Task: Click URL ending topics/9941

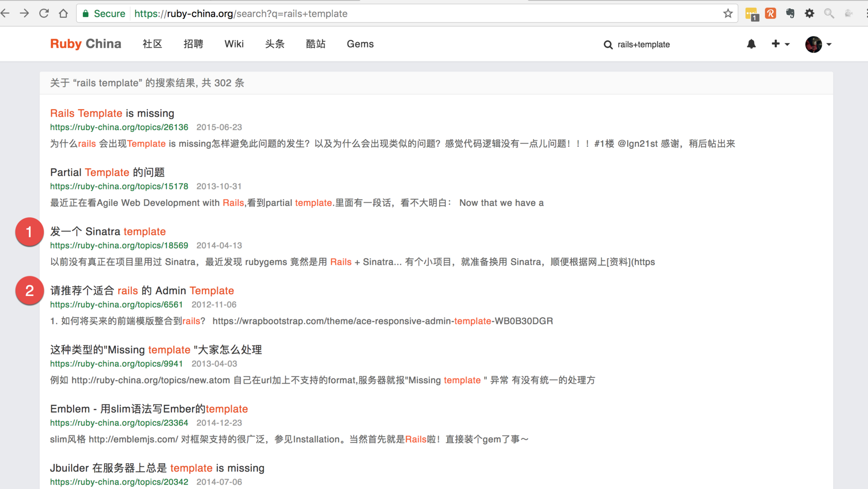Action: tap(117, 364)
